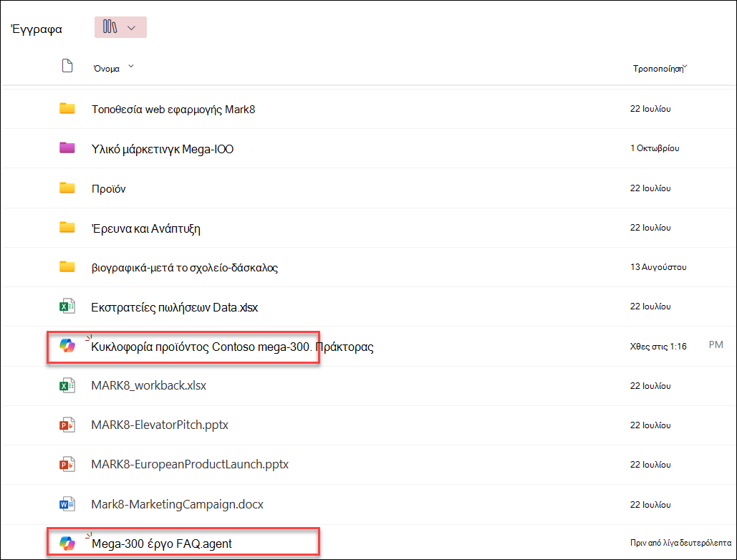Click the Προϊόν folder icon
The height and width of the screenshot is (560, 737).
(67, 188)
